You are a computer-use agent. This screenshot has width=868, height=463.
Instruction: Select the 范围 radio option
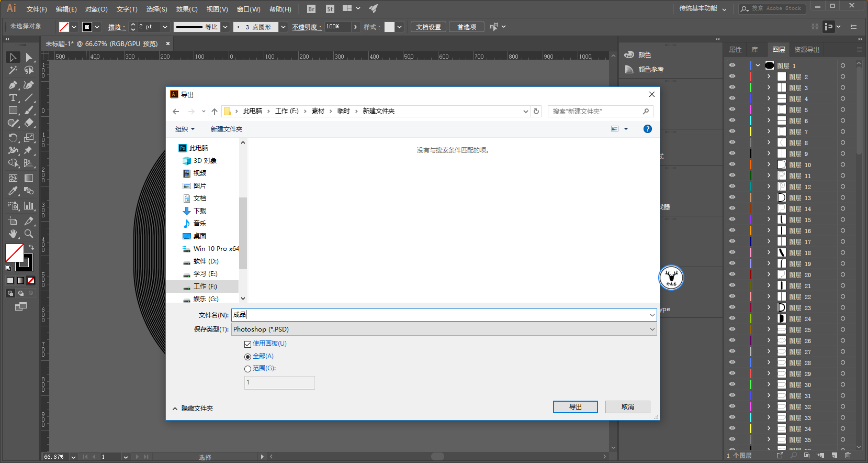(x=248, y=369)
